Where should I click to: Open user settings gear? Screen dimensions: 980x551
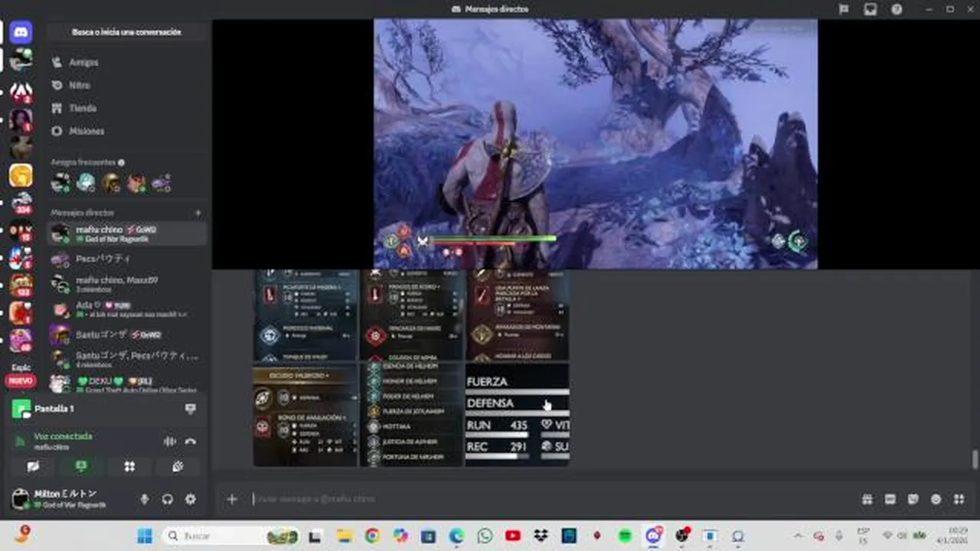pyautogui.click(x=191, y=499)
